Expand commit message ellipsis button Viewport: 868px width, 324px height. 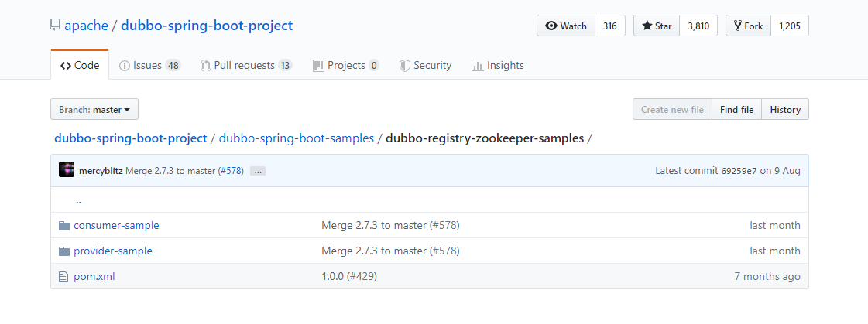[x=257, y=172]
